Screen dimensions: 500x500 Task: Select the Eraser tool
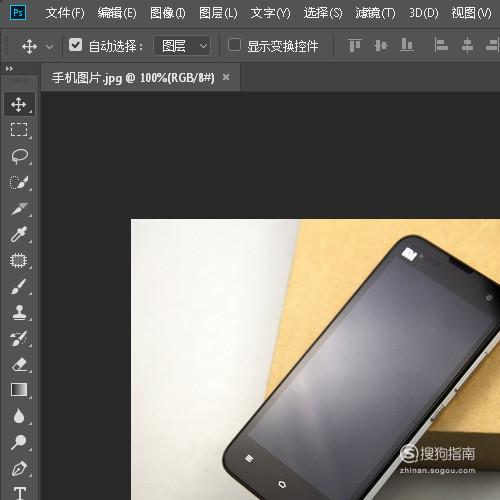click(x=19, y=364)
